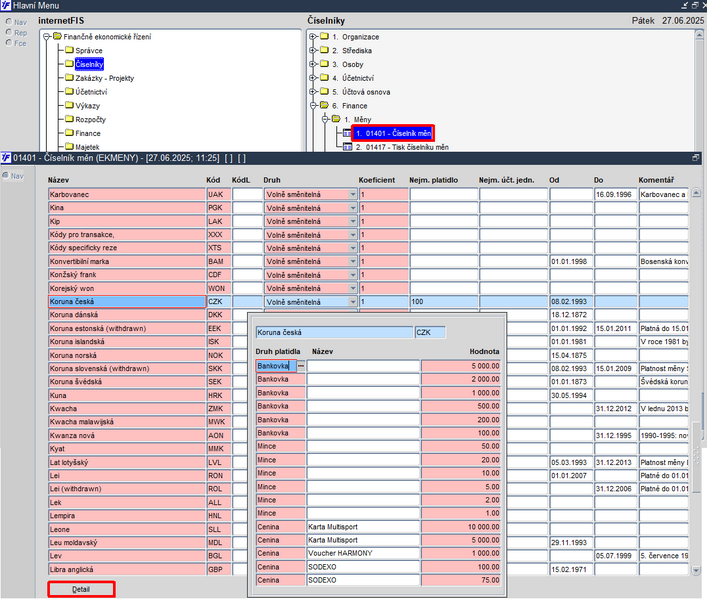Select the Nav radio button in Hlavní Menu
The width and height of the screenshot is (707, 599).
pyautogui.click(x=9, y=22)
